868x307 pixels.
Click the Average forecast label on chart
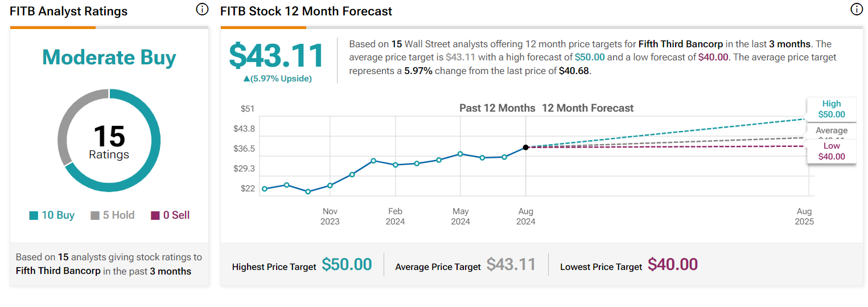click(832, 130)
